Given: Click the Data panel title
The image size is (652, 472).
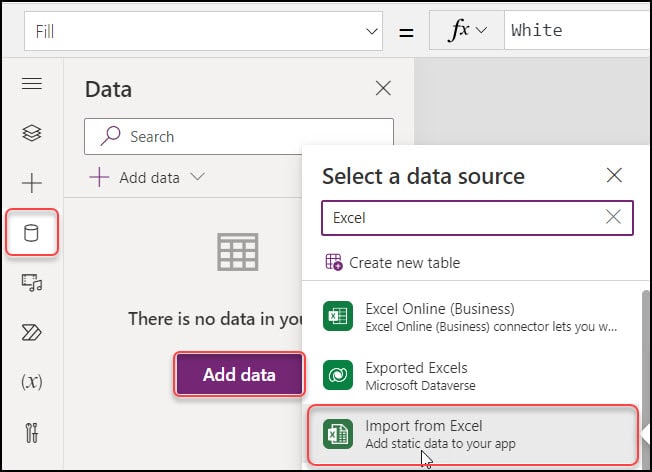Looking at the screenshot, I should pyautogui.click(x=109, y=89).
